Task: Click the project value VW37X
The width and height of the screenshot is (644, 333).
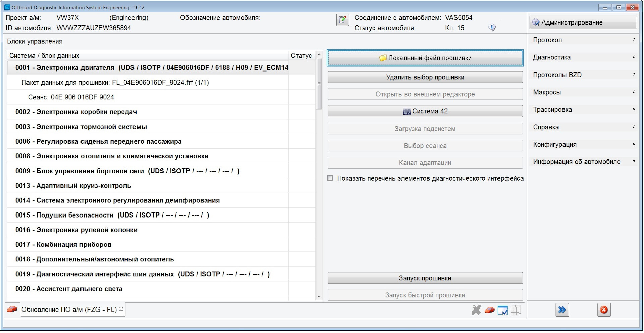Action: [68, 18]
